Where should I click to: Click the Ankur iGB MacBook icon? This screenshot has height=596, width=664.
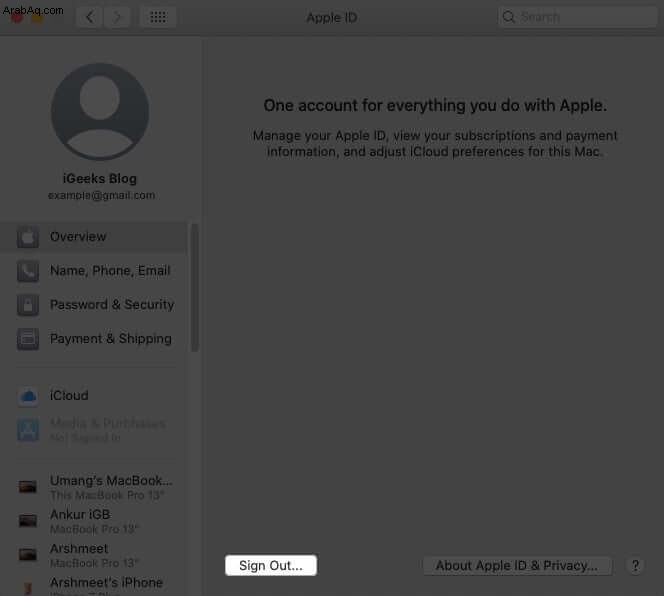(x=28, y=521)
